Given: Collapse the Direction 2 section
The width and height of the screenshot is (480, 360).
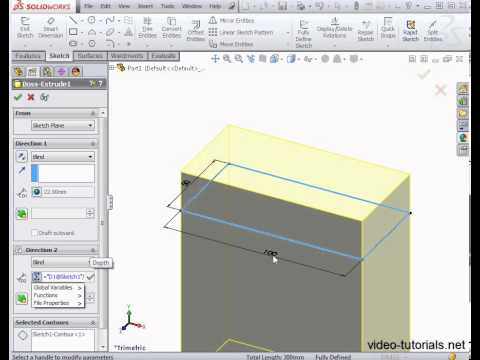Looking at the screenshot, I should point(93,250).
